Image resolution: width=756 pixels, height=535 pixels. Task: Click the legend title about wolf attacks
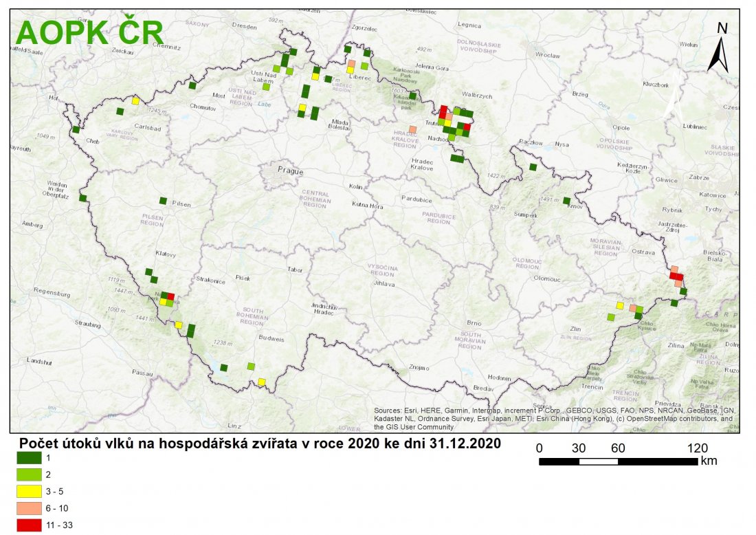(x=259, y=444)
